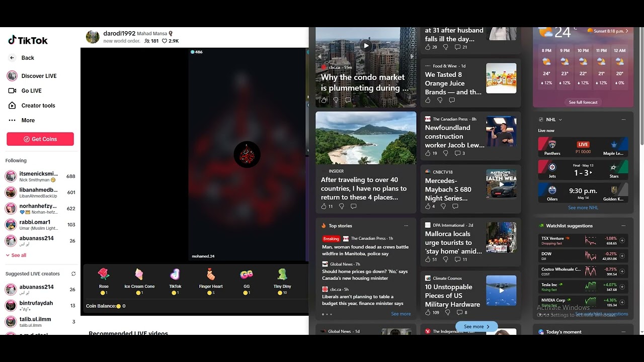644x362 pixels.
Task: Dislike the INSIDER travel article
Action: pyautogui.click(x=342, y=206)
